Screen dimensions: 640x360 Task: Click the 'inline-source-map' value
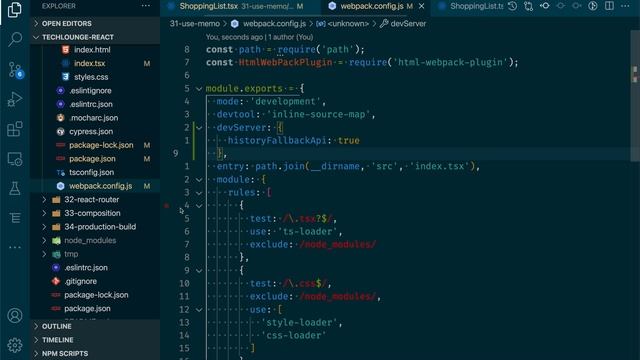tap(318, 115)
